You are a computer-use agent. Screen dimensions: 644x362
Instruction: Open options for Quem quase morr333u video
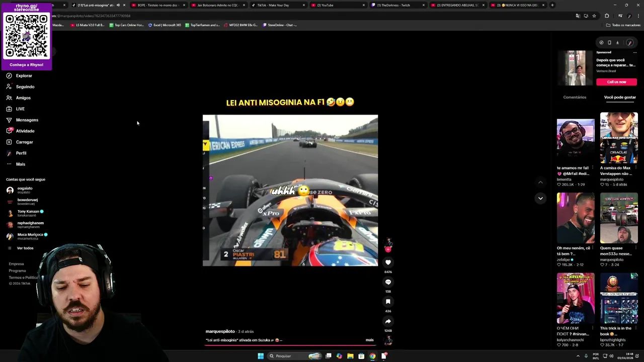pyautogui.click(x=635, y=248)
